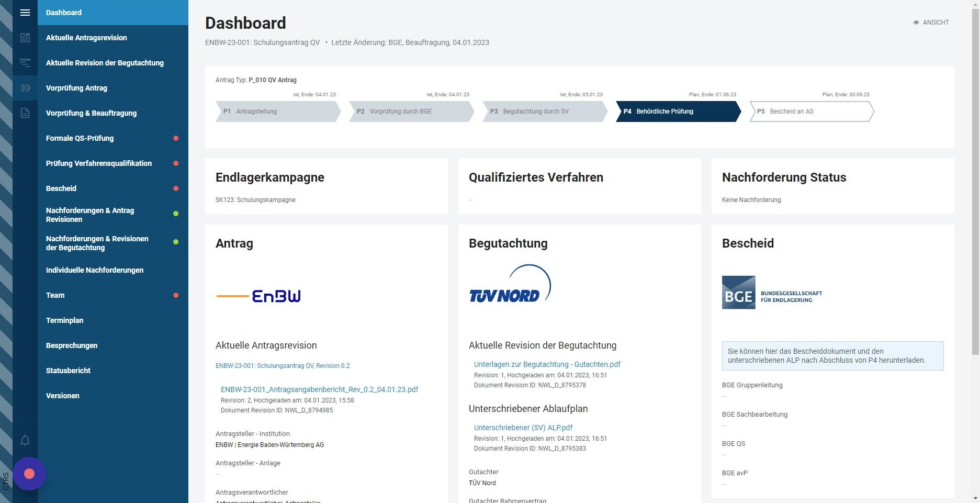Viewport: 980px width, 503px height.
Task: Open Formale QS-Prüfung menu item
Action: tap(113, 138)
